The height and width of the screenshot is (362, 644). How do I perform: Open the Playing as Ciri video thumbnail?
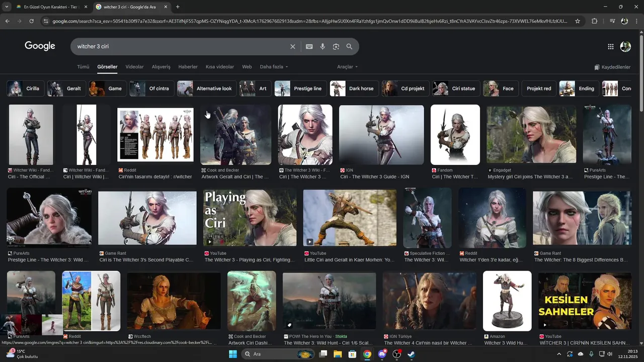(250, 218)
